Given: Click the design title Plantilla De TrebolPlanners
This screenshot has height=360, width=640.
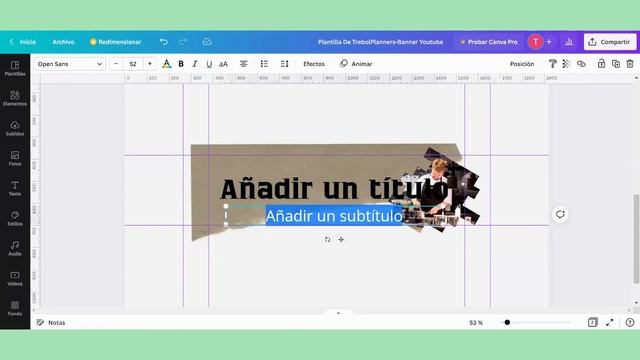Looking at the screenshot, I should [380, 42].
